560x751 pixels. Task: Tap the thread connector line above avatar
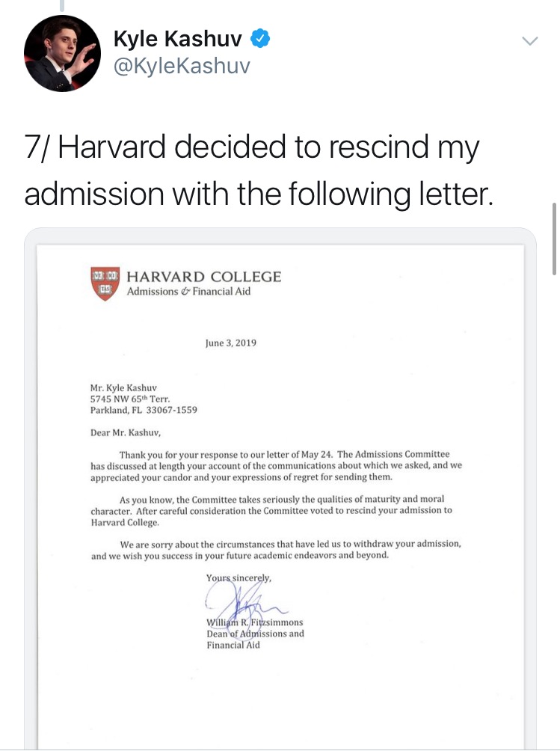pyautogui.click(x=62, y=6)
